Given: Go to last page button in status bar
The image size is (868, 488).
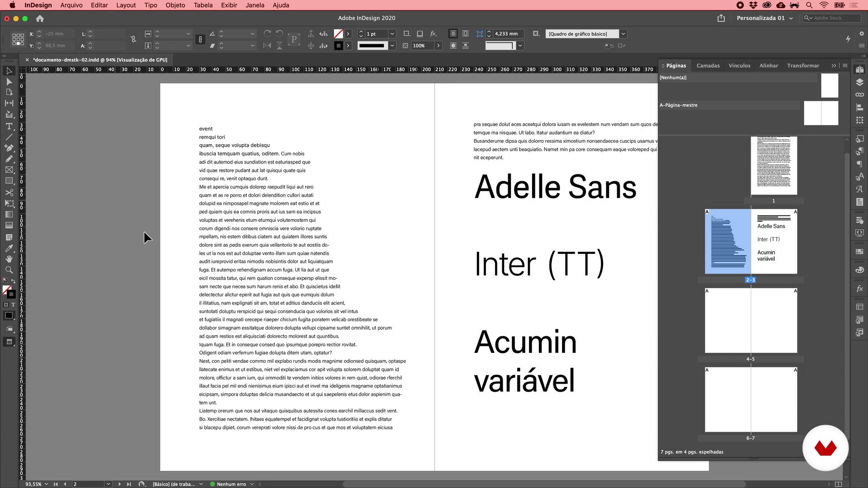Looking at the screenshot, I should pos(129,484).
